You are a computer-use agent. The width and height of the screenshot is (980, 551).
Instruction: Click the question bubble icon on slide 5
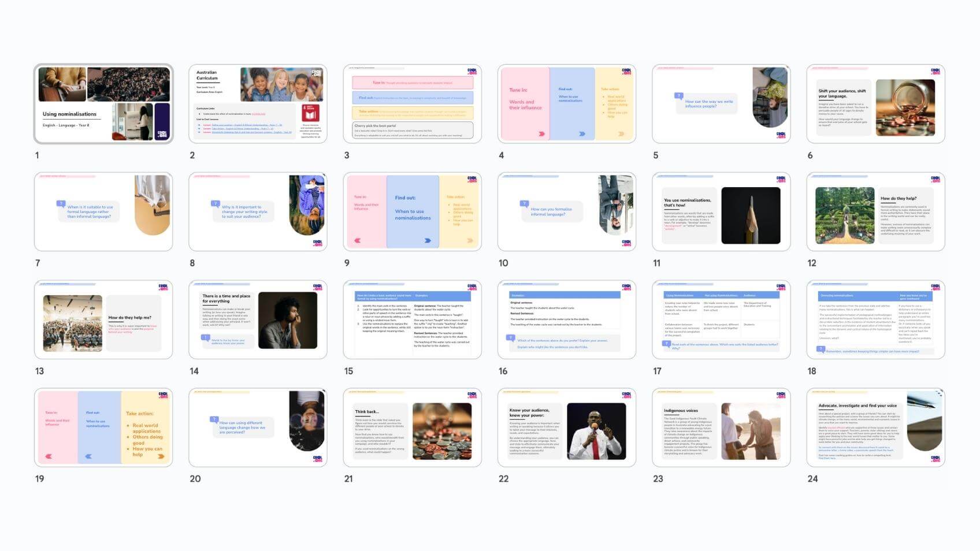(x=679, y=96)
